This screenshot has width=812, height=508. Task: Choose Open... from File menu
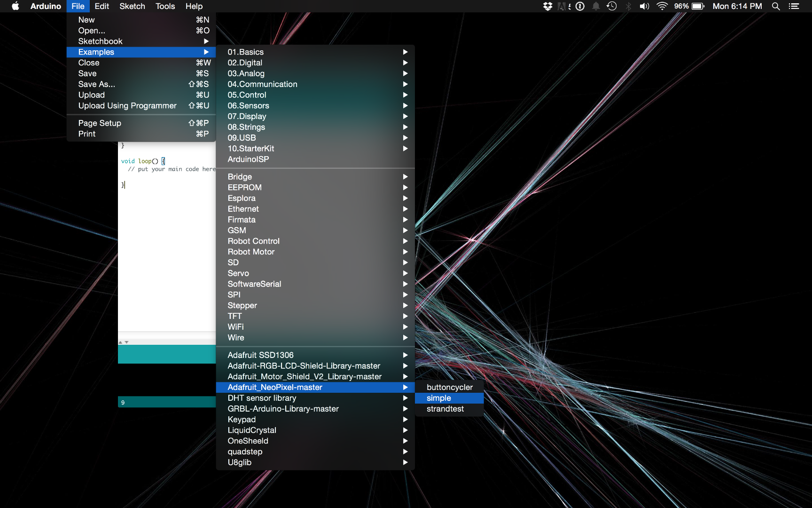[141, 31]
